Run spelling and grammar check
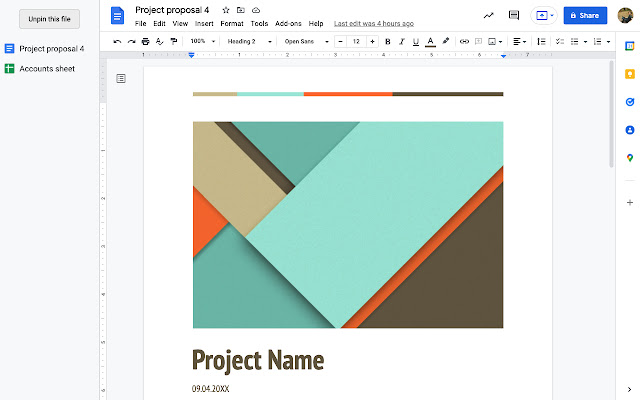The width and height of the screenshot is (640, 400). pos(160,41)
